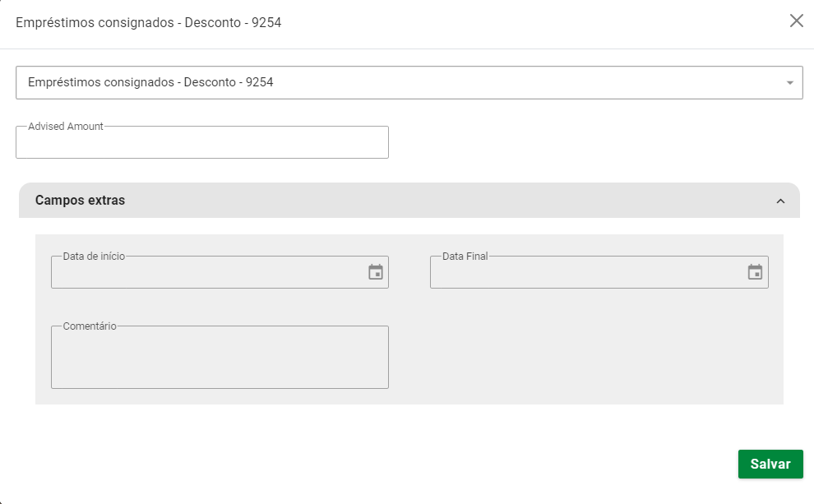The image size is (814, 504).
Task: Open the Data de início calendar picker
Action: coord(376,272)
